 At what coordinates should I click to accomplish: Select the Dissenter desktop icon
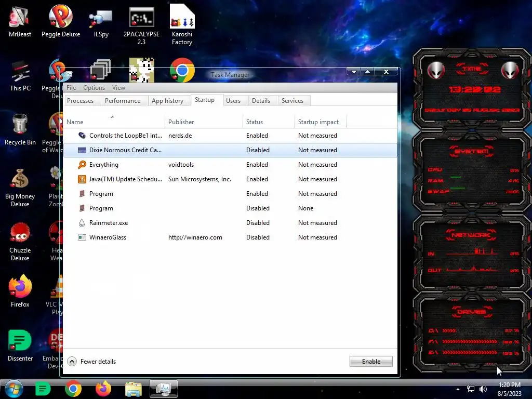point(20,345)
